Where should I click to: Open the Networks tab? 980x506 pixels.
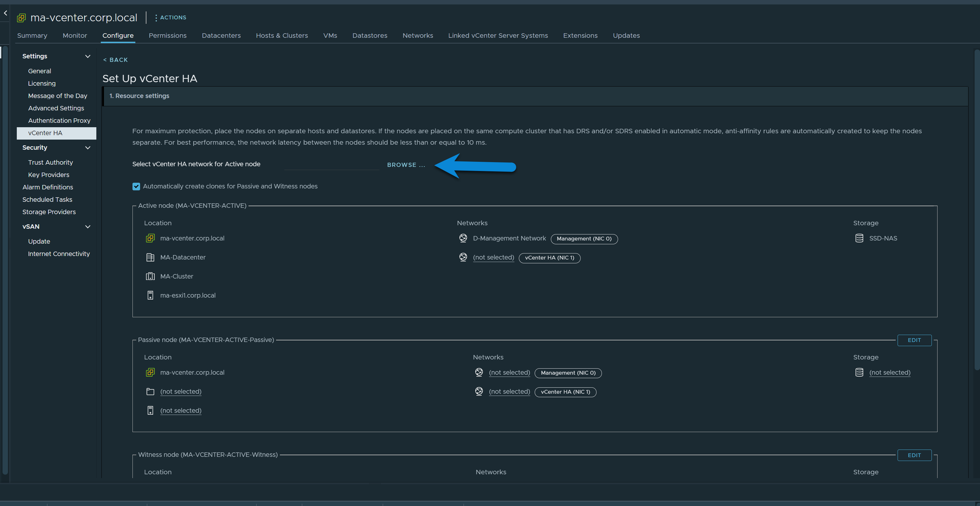[x=418, y=36]
